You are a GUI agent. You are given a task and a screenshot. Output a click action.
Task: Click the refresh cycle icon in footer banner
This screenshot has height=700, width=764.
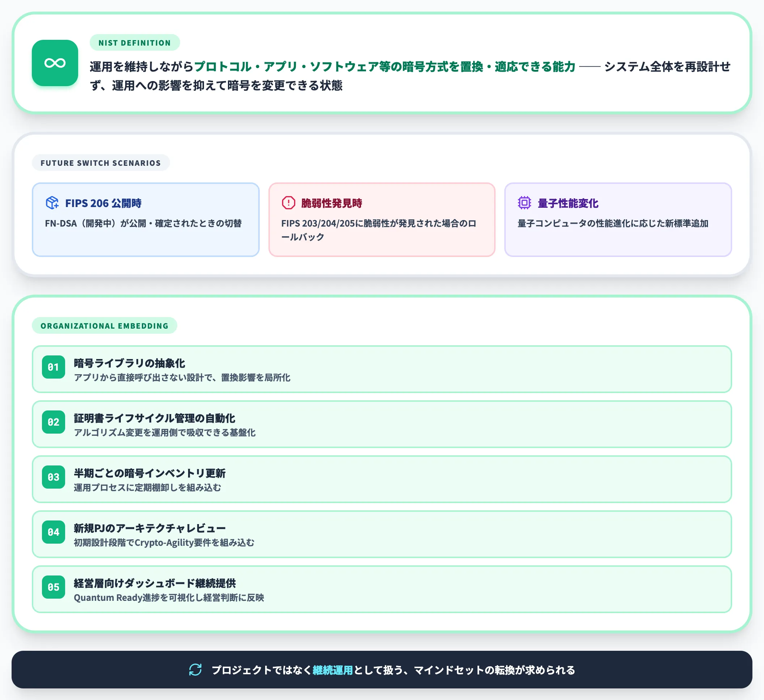(x=196, y=670)
